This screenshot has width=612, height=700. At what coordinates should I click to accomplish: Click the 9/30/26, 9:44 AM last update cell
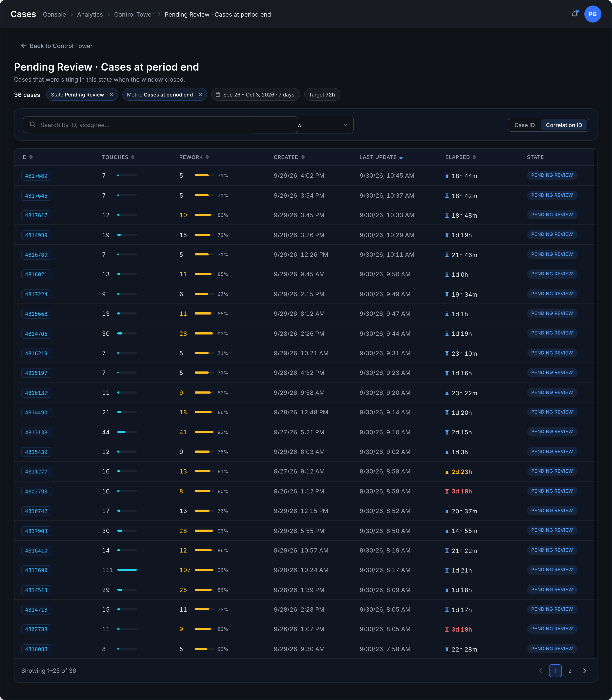pyautogui.click(x=385, y=334)
